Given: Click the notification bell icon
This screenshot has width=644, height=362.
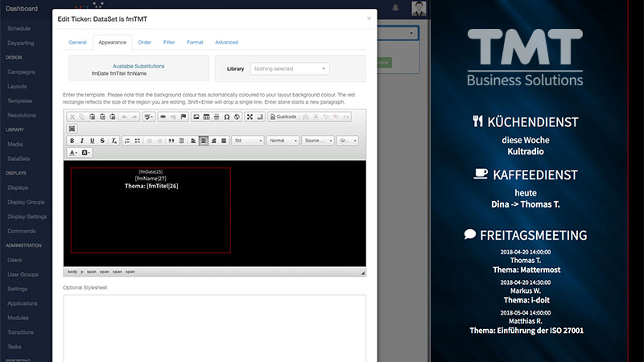Looking at the screenshot, I should [395, 8].
